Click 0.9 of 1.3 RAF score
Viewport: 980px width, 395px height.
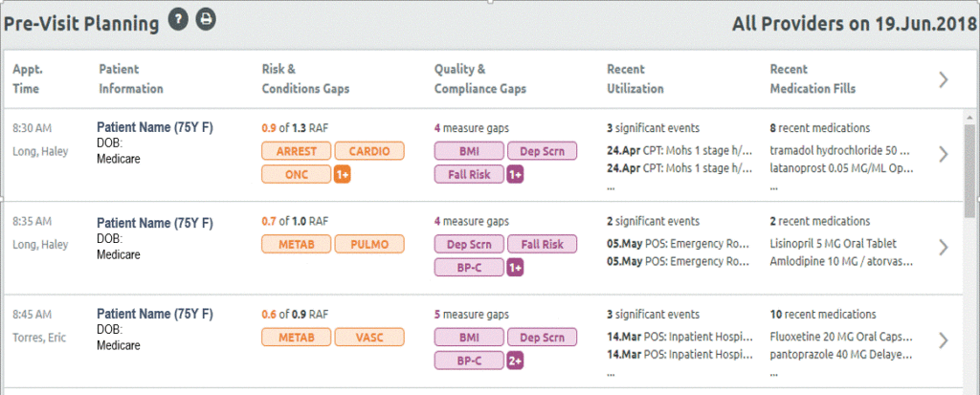pyautogui.click(x=295, y=128)
